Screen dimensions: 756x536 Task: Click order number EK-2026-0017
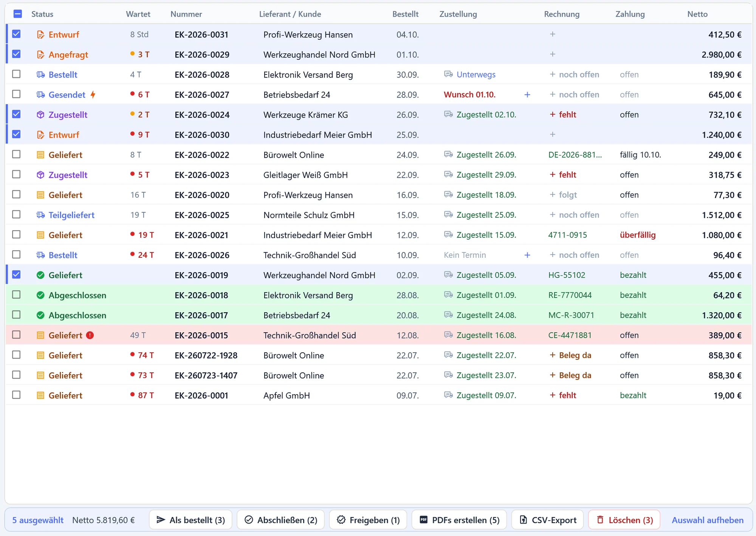[201, 315]
